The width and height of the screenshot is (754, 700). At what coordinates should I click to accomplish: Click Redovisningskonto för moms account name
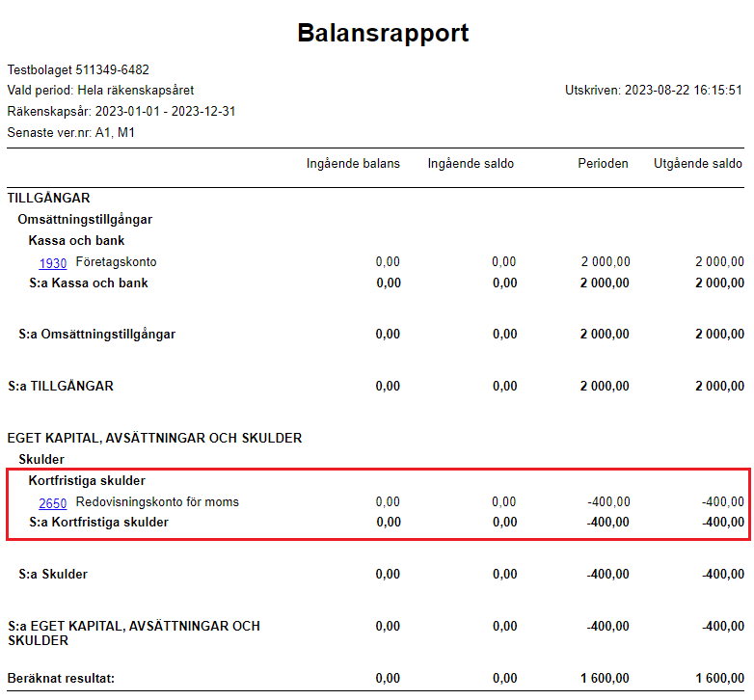[x=157, y=501]
